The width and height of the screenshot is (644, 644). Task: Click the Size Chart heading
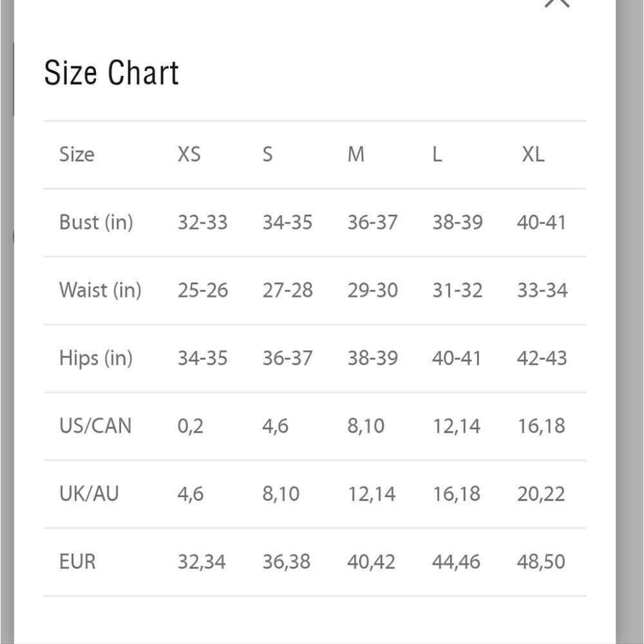[x=111, y=73]
